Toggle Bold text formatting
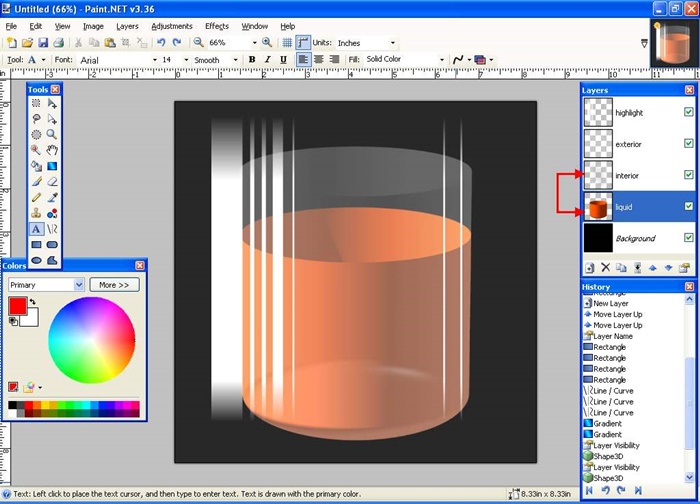The height and width of the screenshot is (504, 700). pyautogui.click(x=252, y=59)
